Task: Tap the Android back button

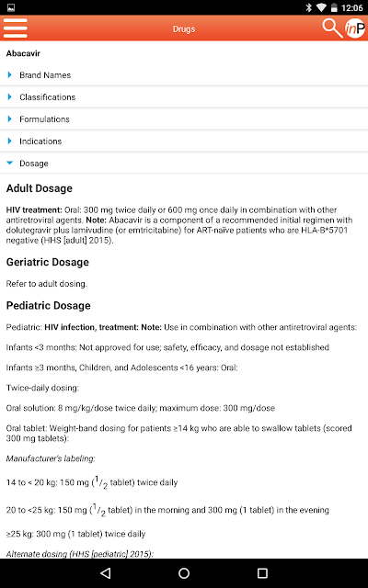Action: pyautogui.click(x=106, y=573)
